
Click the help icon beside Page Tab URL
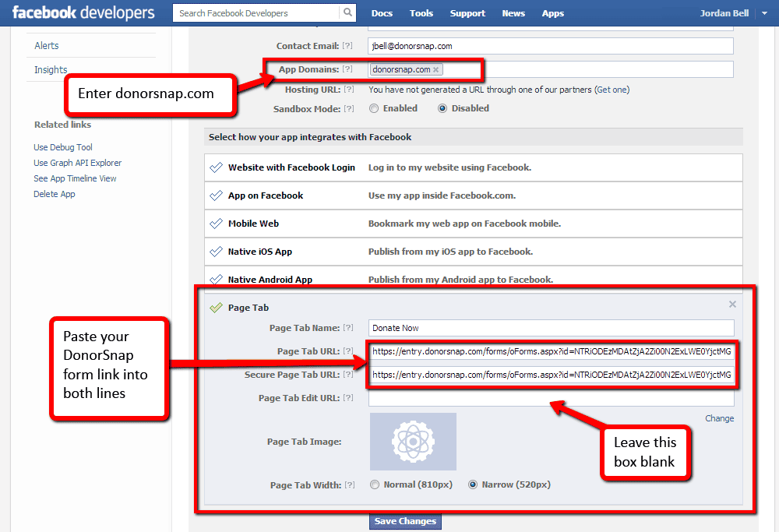click(348, 351)
